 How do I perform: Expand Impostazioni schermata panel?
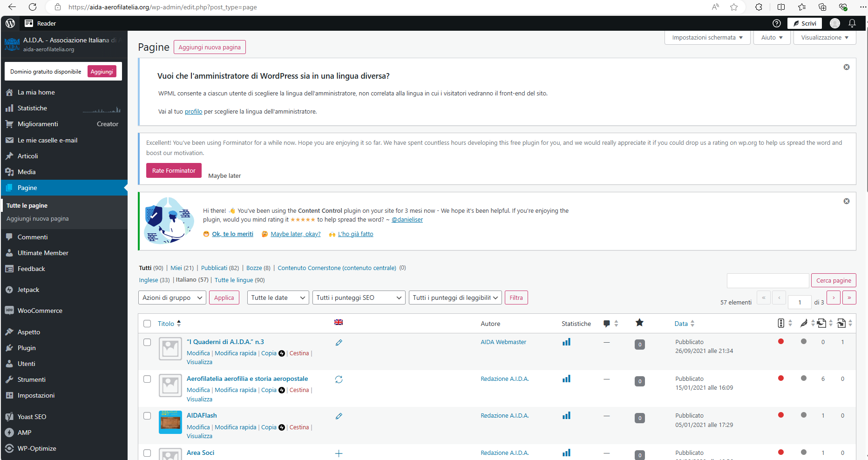[x=707, y=37]
